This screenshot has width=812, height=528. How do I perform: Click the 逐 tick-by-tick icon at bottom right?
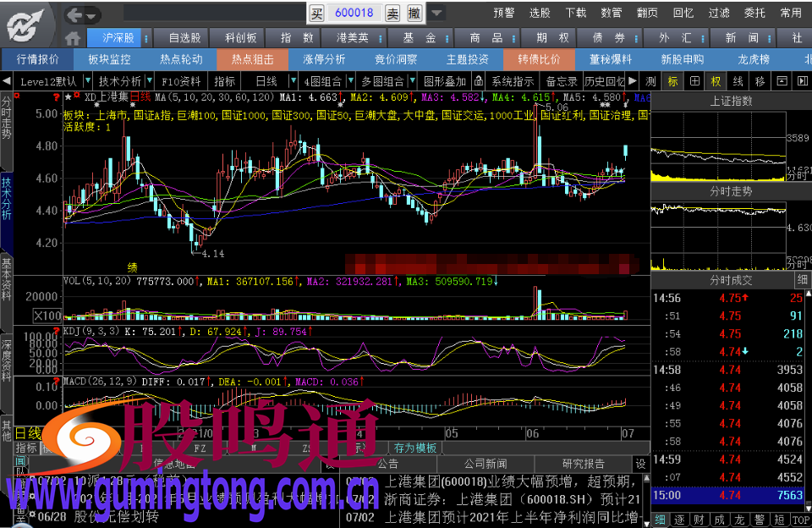[680, 520]
